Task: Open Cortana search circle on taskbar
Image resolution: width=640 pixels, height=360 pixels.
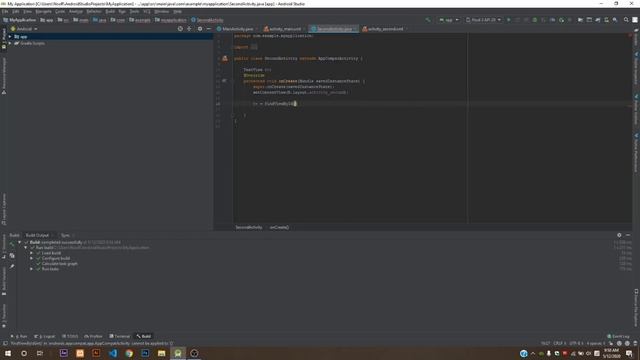Action: tap(24, 353)
